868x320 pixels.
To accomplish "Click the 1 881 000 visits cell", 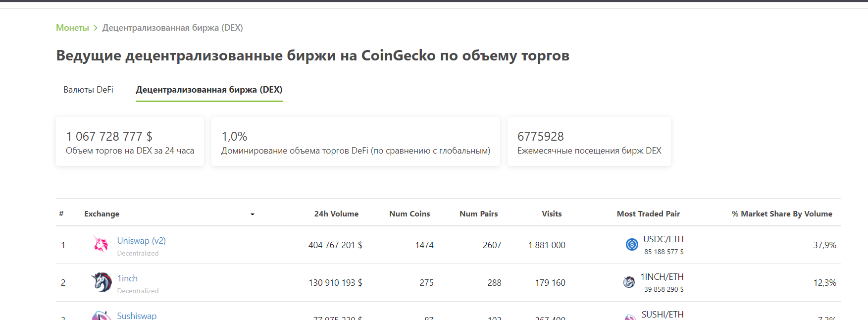I will coord(547,245).
